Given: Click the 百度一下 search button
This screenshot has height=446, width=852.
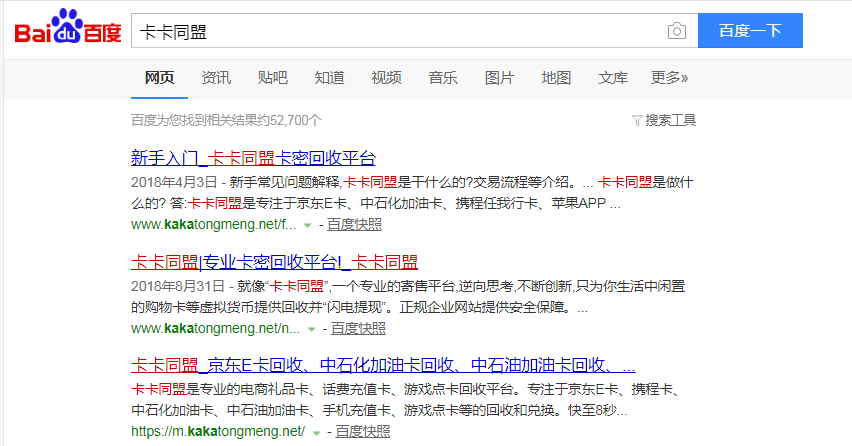Looking at the screenshot, I should [750, 30].
